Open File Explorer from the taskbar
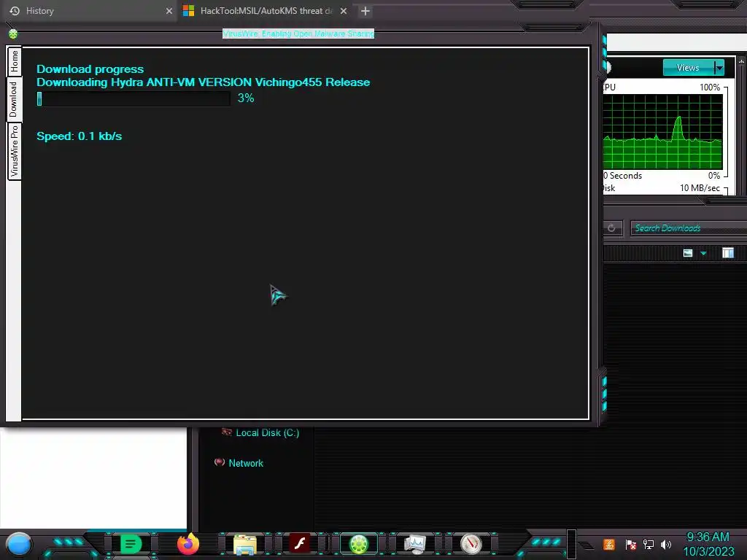Image resolution: width=747 pixels, height=560 pixels. (x=245, y=544)
